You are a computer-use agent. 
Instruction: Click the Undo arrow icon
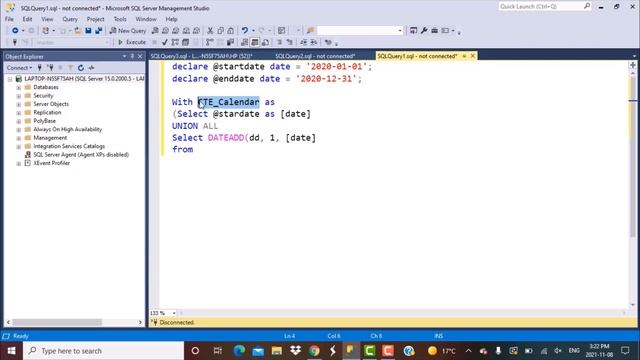point(244,31)
